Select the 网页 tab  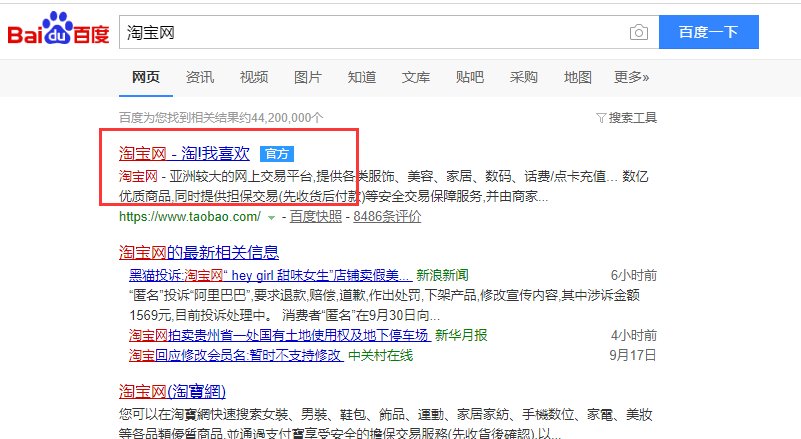[x=146, y=77]
